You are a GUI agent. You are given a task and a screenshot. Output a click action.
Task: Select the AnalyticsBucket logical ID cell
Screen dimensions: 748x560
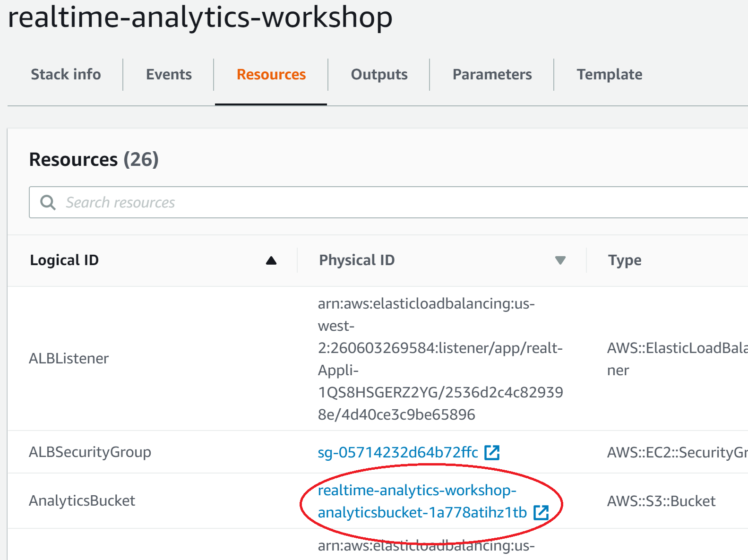click(82, 501)
